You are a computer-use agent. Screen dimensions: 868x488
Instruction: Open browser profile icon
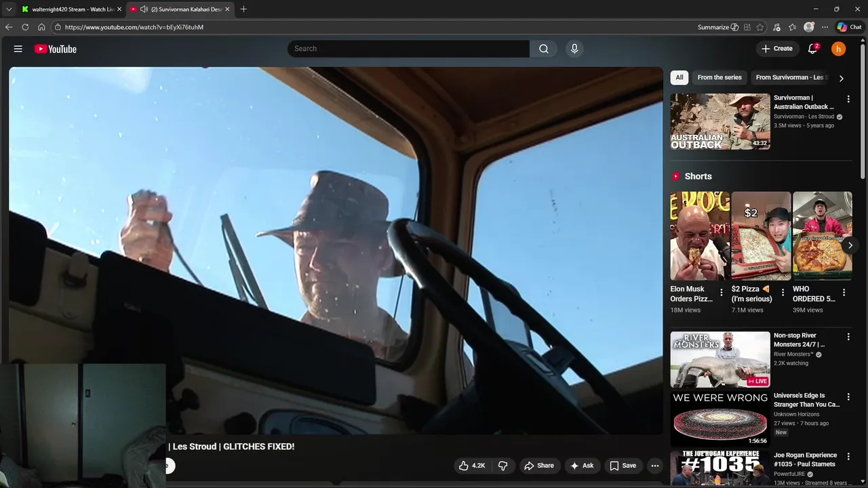click(808, 27)
